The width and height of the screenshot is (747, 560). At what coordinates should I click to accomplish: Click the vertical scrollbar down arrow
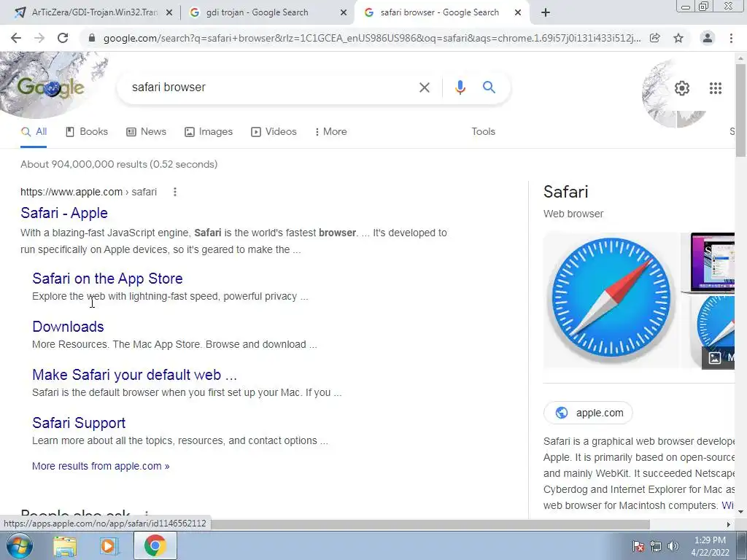coord(741,513)
